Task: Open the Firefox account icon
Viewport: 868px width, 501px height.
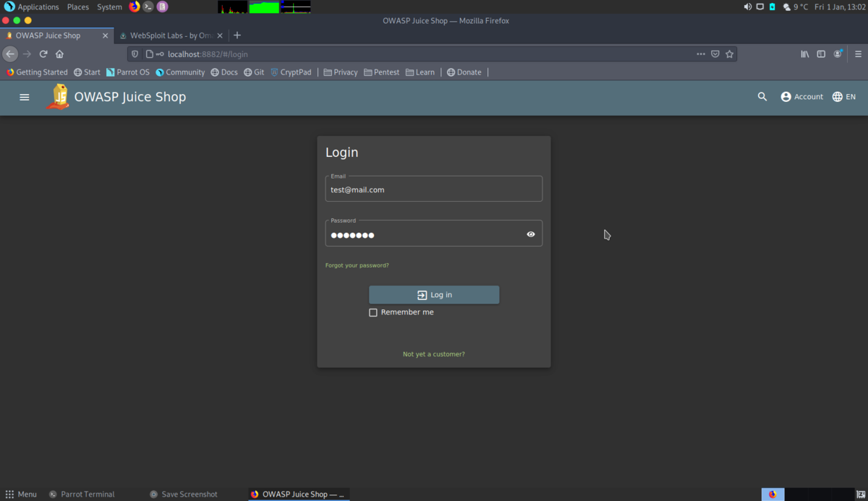Action: 838,54
